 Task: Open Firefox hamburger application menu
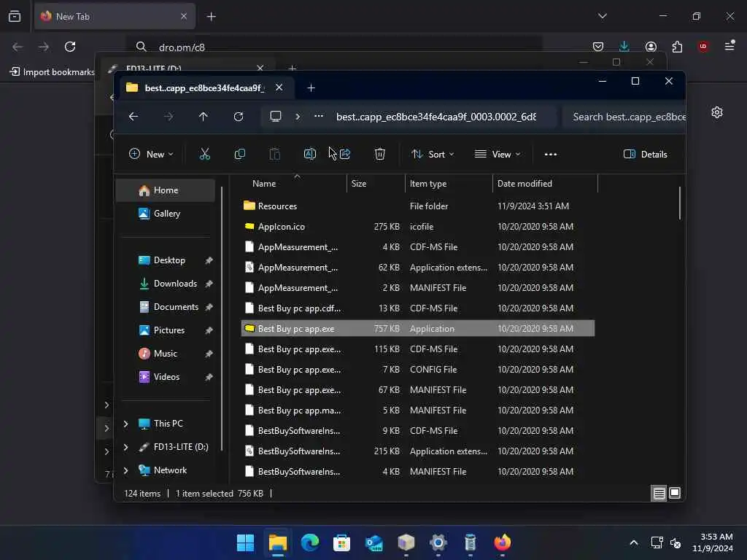pyautogui.click(x=729, y=46)
